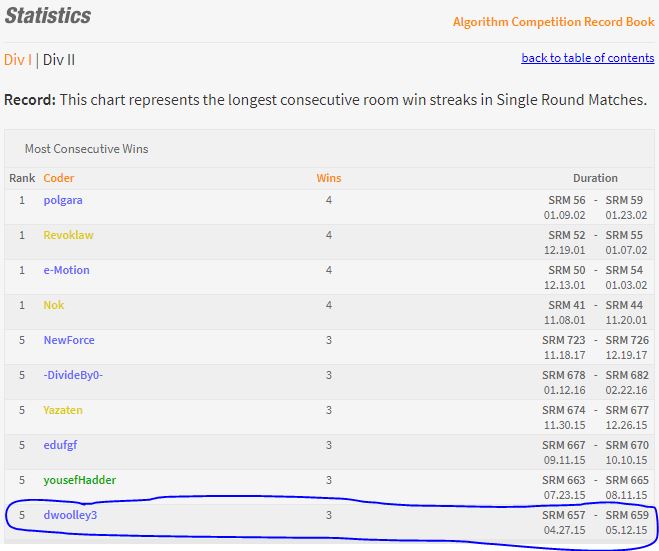
Task: Switch to the Div II tab
Action: (59, 60)
